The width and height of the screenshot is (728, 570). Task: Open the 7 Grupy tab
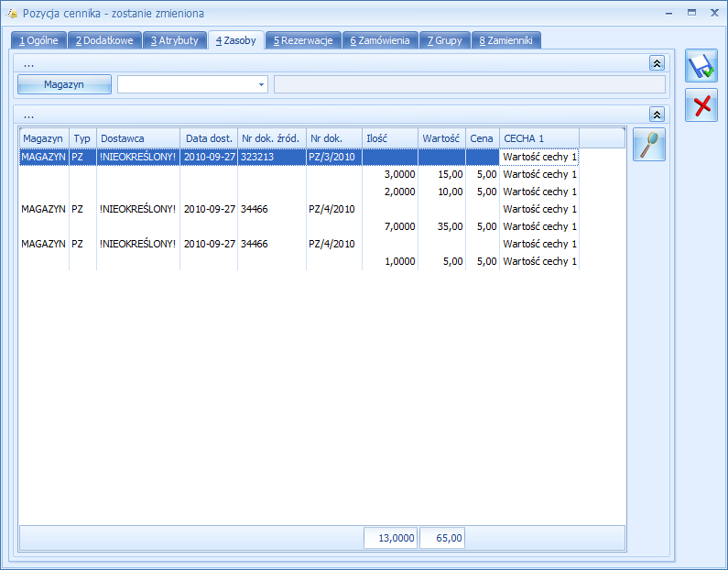click(x=445, y=40)
